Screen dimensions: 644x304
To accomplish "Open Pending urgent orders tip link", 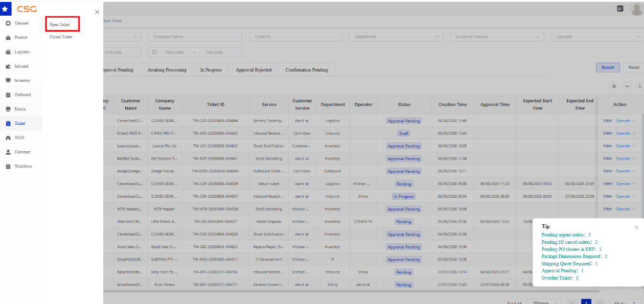I will click(566, 235).
